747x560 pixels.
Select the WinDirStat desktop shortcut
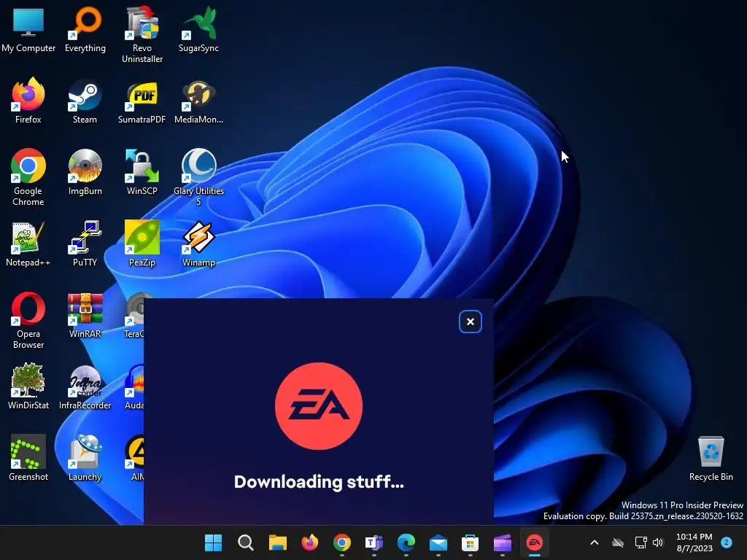(x=28, y=386)
